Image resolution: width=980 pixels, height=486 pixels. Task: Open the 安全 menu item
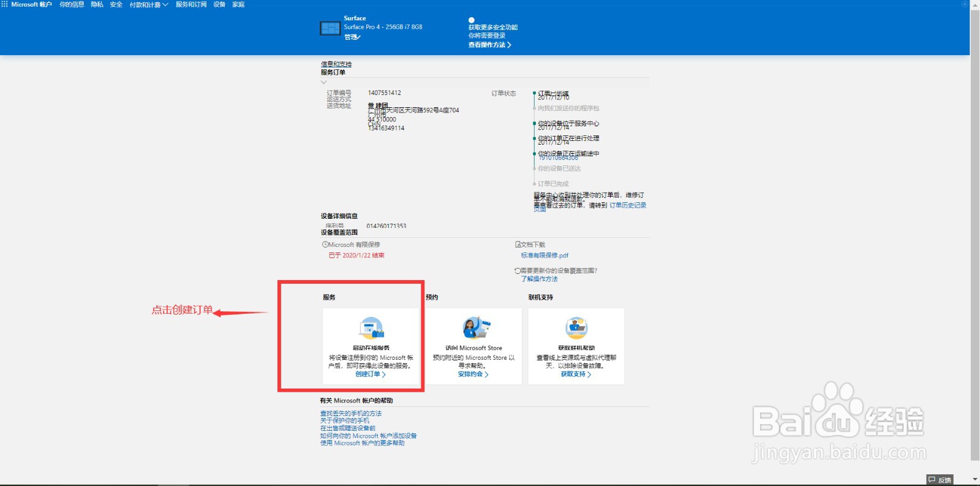pos(116,4)
